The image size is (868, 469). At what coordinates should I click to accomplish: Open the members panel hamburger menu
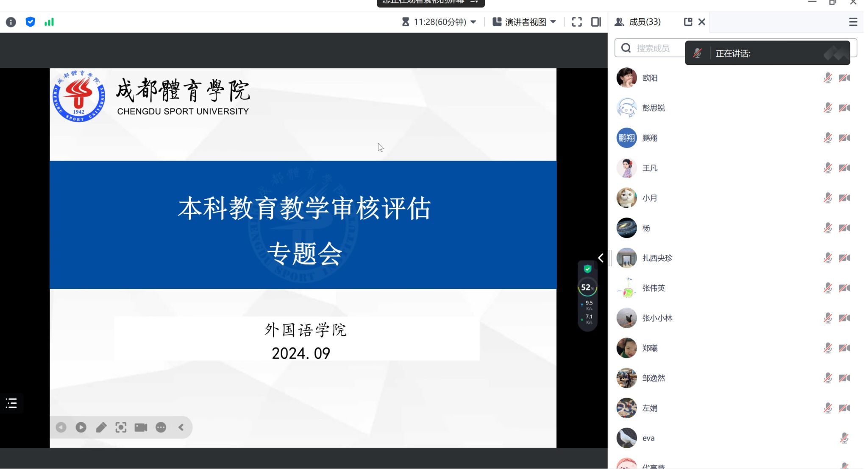(x=853, y=22)
